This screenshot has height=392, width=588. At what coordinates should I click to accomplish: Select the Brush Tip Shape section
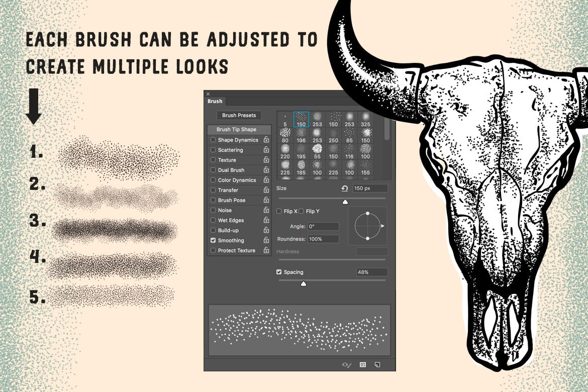click(236, 129)
